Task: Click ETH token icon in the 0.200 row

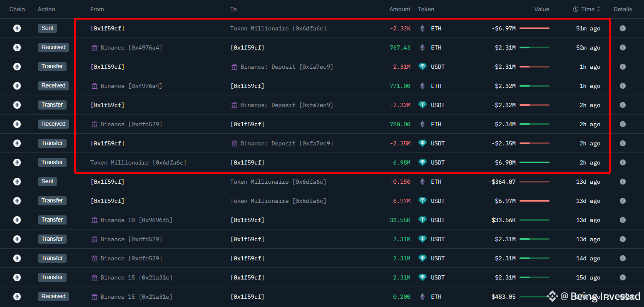Action: coord(423,297)
